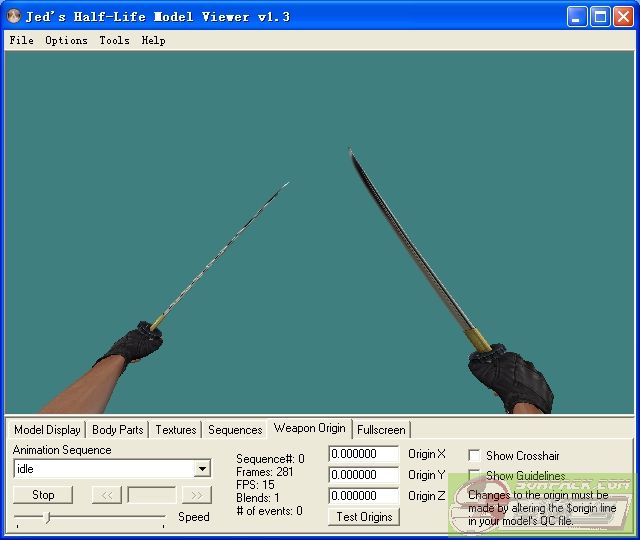640x540 pixels.
Task: Step to previous frame with << button
Action: tap(106, 495)
